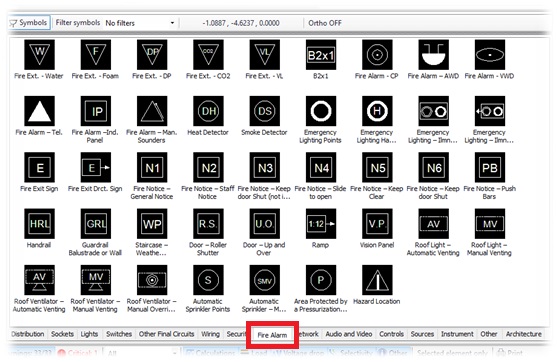Click the coordinates readout field
Screen dimensions: 558x362
[241, 23]
